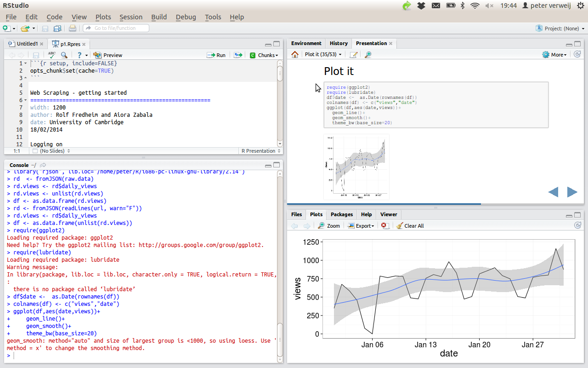
Task: Click the console working directory arrow icon
Action: coord(43,165)
